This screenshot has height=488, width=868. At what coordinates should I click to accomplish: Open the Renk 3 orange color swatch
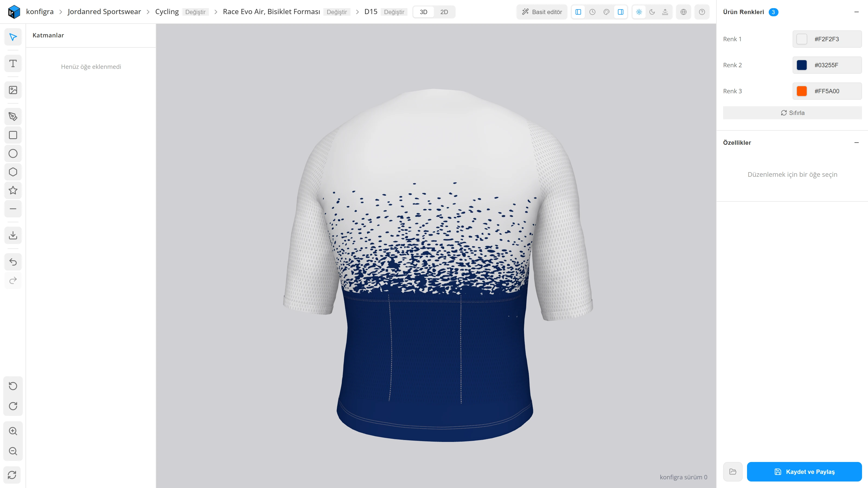[802, 91]
